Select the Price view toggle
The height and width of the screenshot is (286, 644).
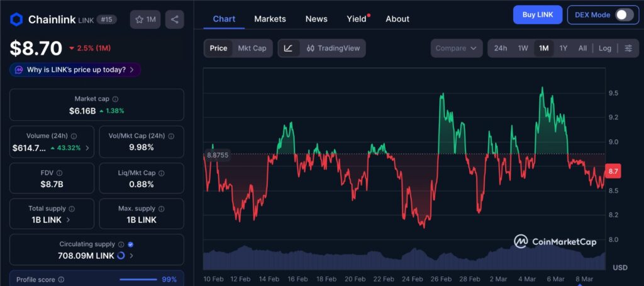[x=218, y=48]
